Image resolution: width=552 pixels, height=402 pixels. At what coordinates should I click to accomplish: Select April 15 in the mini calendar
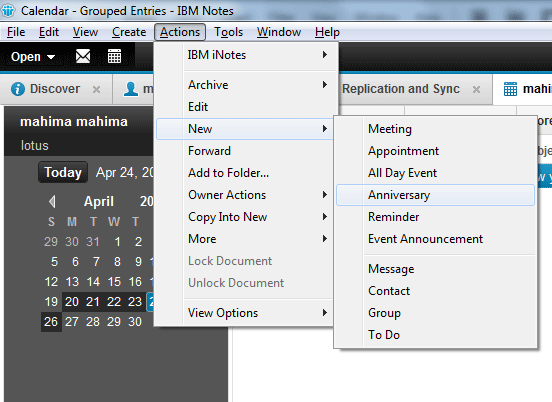114,282
